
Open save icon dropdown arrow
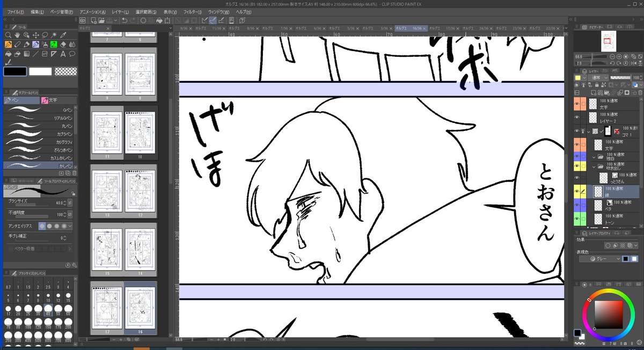coord(115,20)
